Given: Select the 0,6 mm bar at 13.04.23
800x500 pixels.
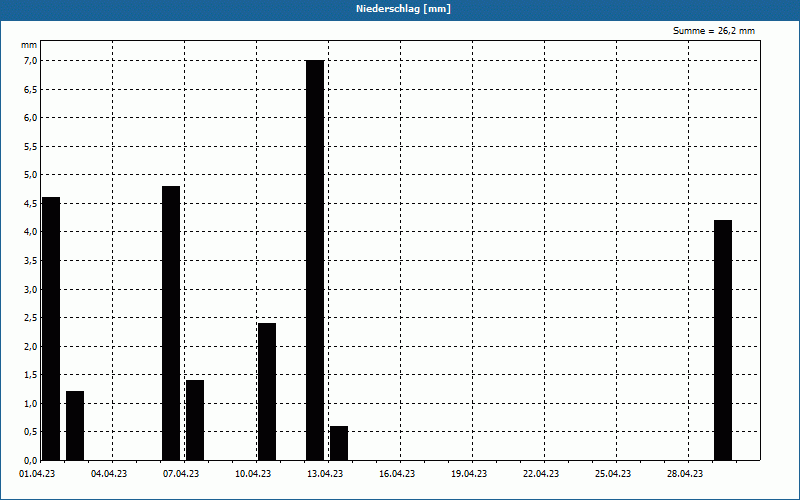Looking at the screenshot, I should click(x=339, y=443).
